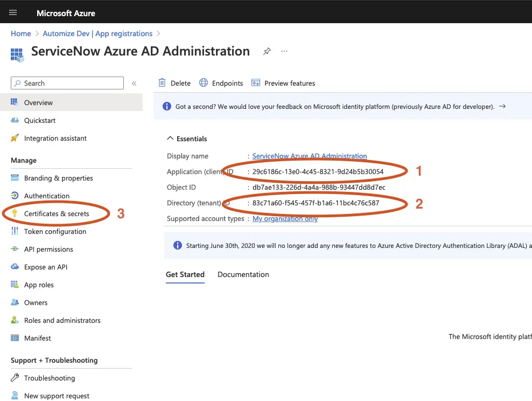Open the Manifest editor
This screenshot has width=532, height=401.
point(38,338)
